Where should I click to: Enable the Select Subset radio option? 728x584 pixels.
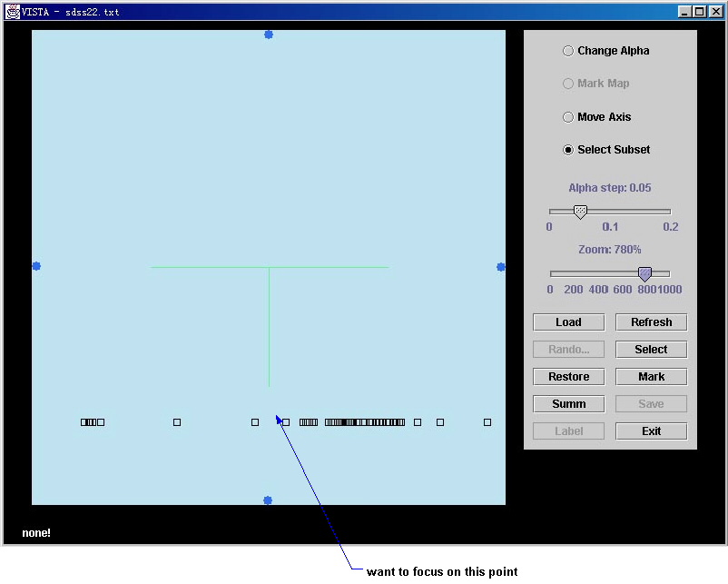coord(568,150)
